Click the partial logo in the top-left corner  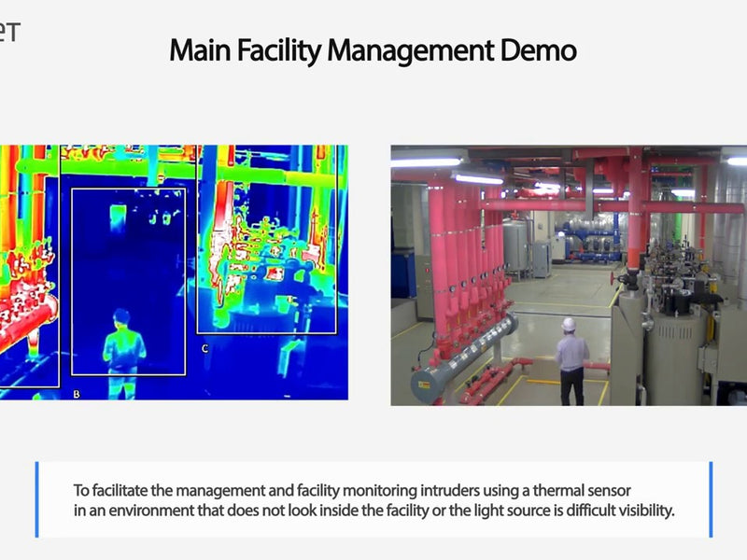[8, 31]
